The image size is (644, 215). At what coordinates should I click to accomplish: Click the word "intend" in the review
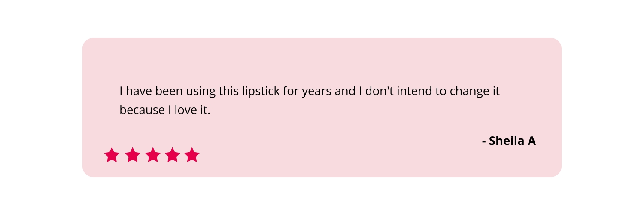pos(416,91)
